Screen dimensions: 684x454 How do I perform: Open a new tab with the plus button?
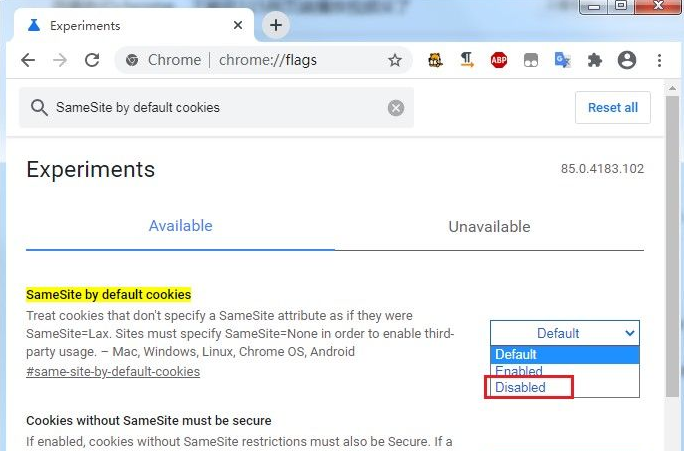coord(275,25)
